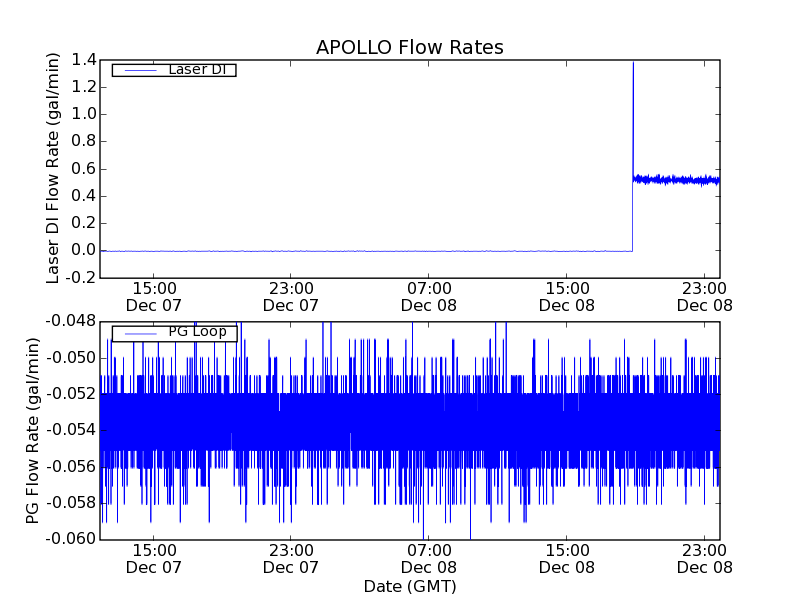Select the PG Loop legend label
The height and width of the screenshot is (600, 800).
(197, 332)
